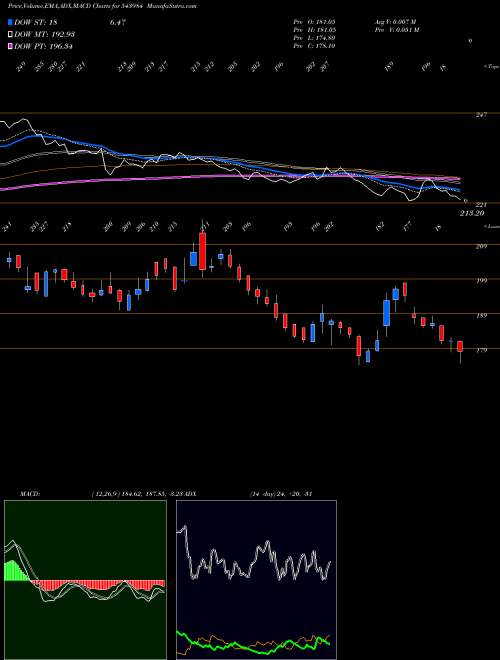
Task: Click the 221 price axis label
Action: 481,205
